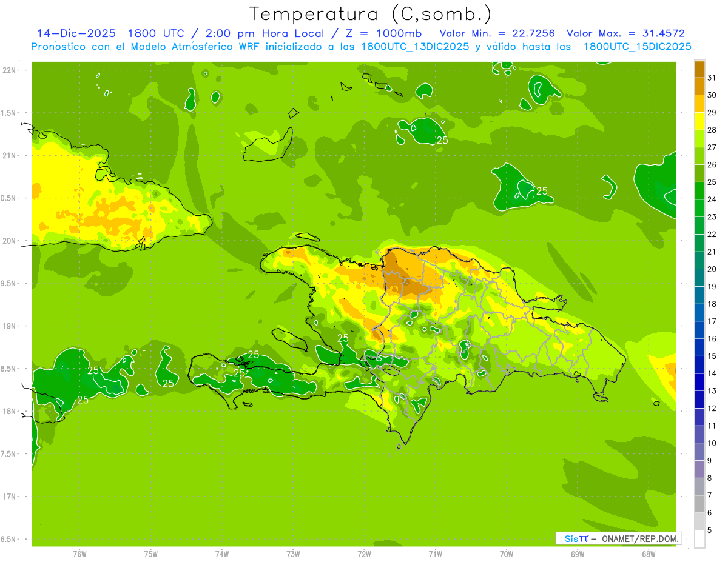Image resolution: width=728 pixels, height=562 pixels.
Task: Click the 20N latitude axis label
Action: [x=10, y=241]
